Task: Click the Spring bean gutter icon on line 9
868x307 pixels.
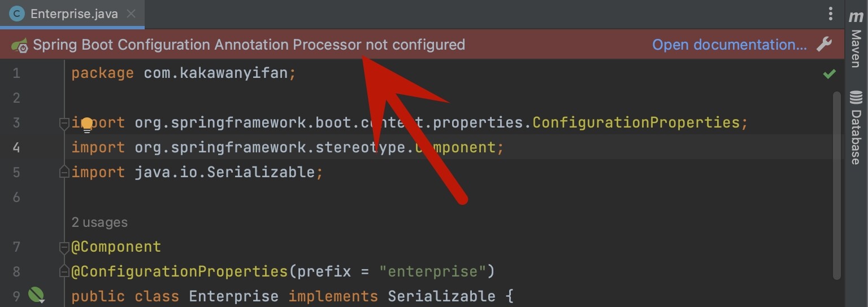Action: [36, 295]
